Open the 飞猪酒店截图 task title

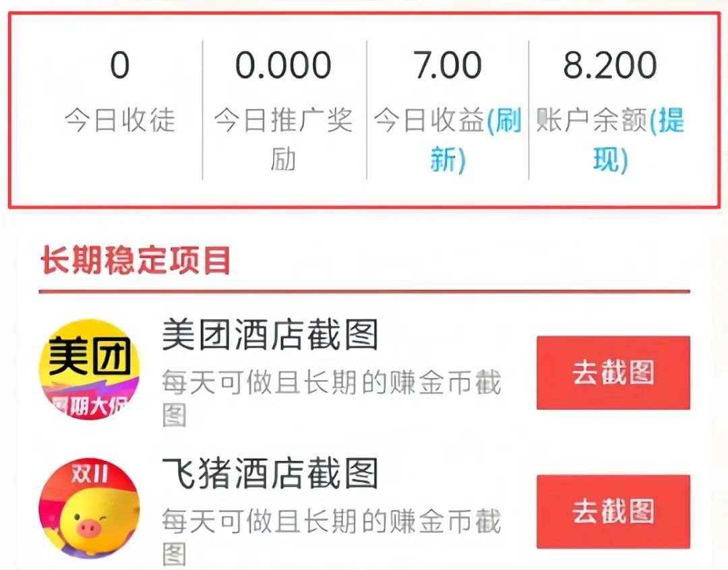(270, 474)
